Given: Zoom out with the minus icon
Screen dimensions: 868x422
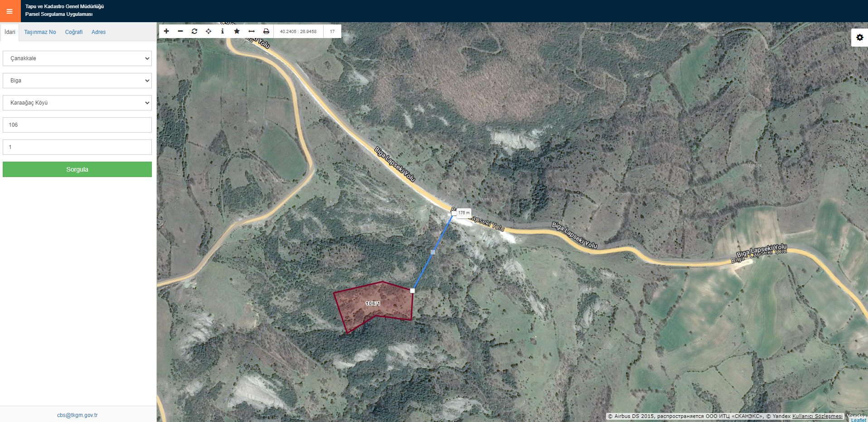Looking at the screenshot, I should 180,31.
